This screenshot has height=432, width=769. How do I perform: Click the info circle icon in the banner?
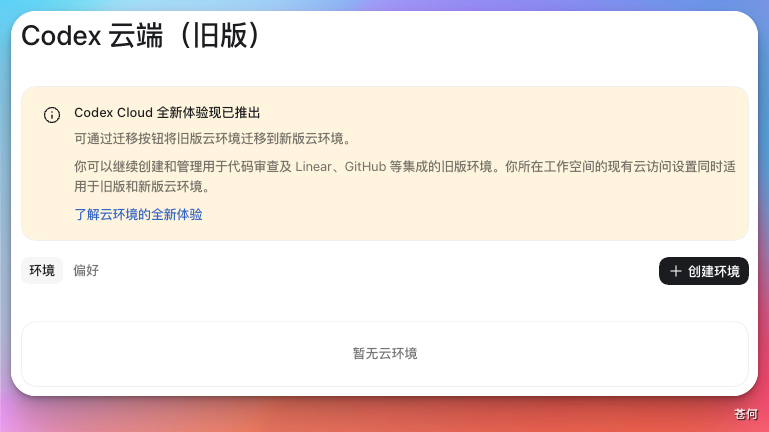(52, 115)
